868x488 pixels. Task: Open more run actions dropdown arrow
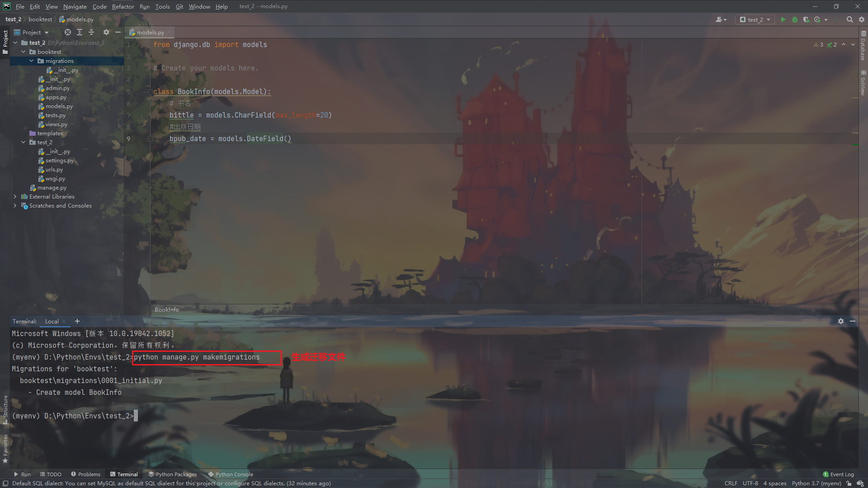[826, 19]
